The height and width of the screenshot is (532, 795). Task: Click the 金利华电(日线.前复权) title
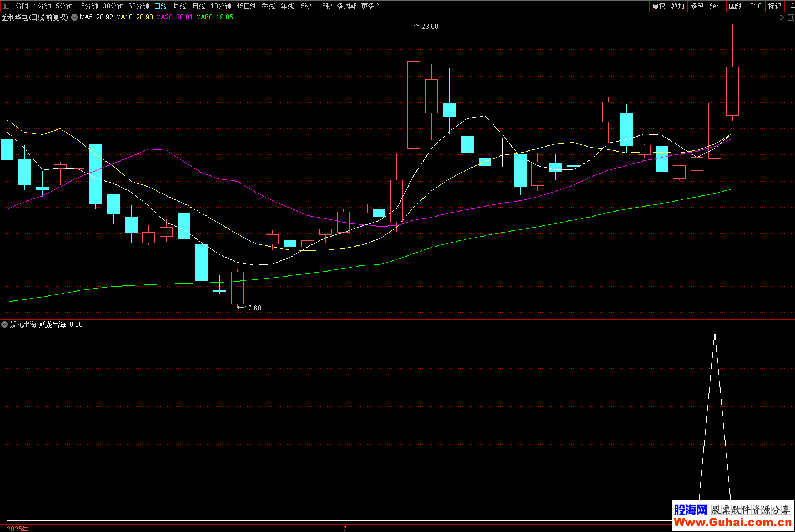34,17
